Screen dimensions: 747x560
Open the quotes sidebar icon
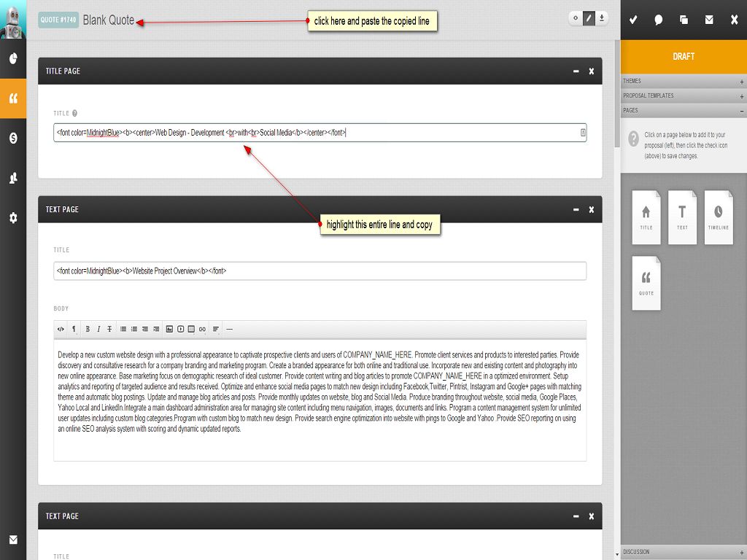coord(13,98)
